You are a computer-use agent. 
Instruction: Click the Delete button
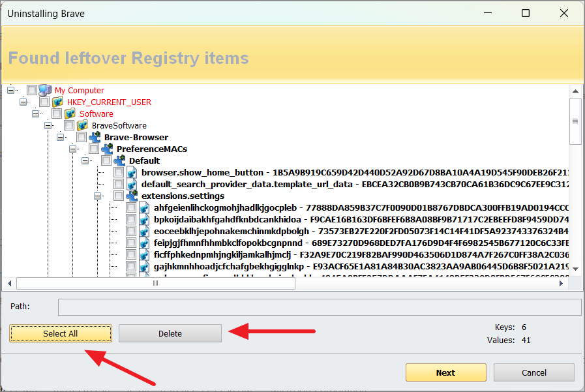click(x=170, y=333)
